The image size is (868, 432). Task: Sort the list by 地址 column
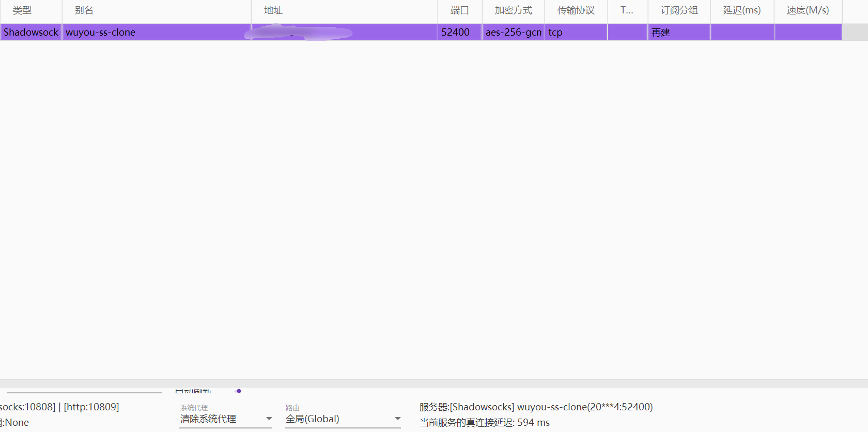pyautogui.click(x=273, y=10)
